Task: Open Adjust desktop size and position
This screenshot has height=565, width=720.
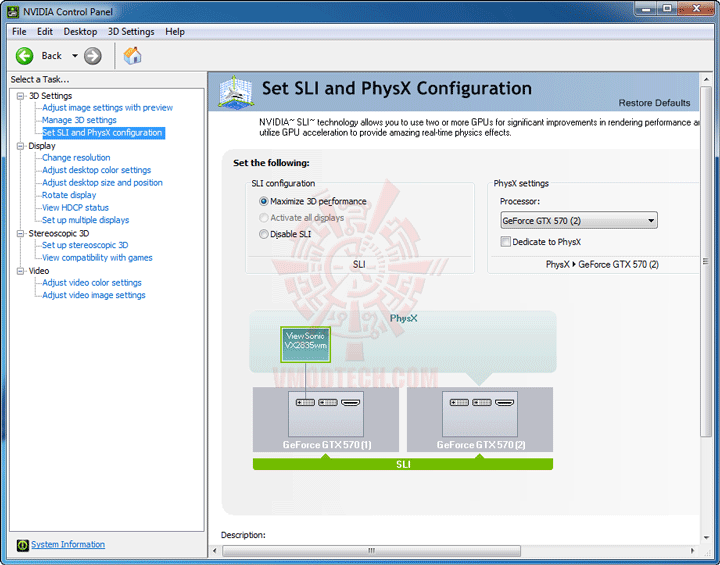Action: click(x=102, y=182)
